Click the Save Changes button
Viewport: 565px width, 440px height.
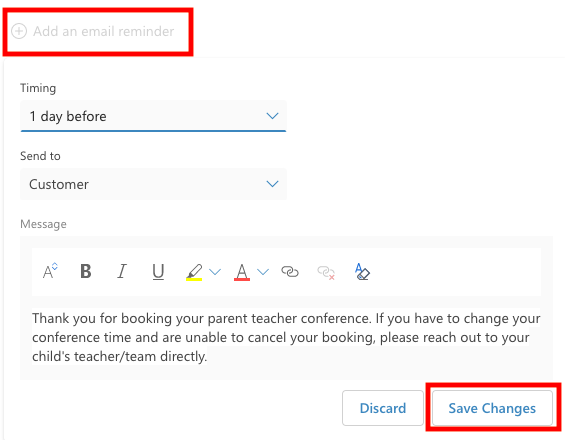coord(492,408)
